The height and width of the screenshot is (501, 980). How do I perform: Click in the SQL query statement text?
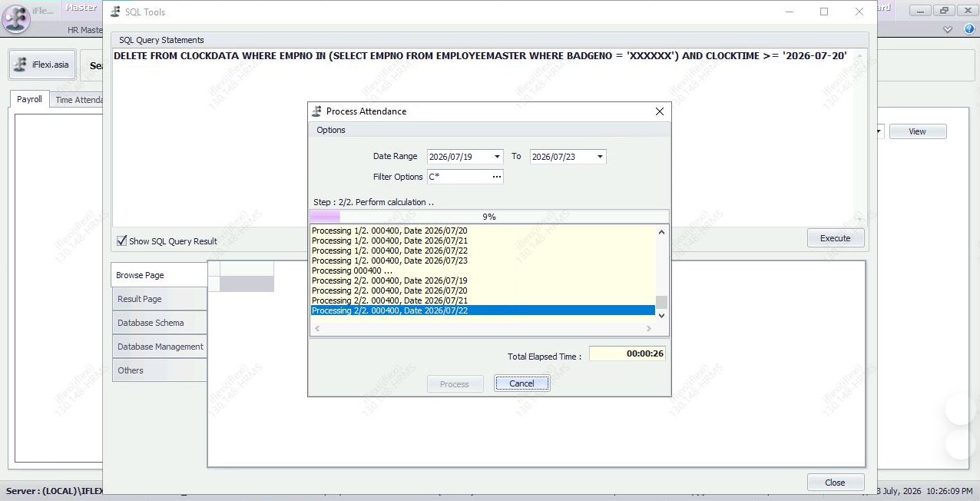(480, 55)
